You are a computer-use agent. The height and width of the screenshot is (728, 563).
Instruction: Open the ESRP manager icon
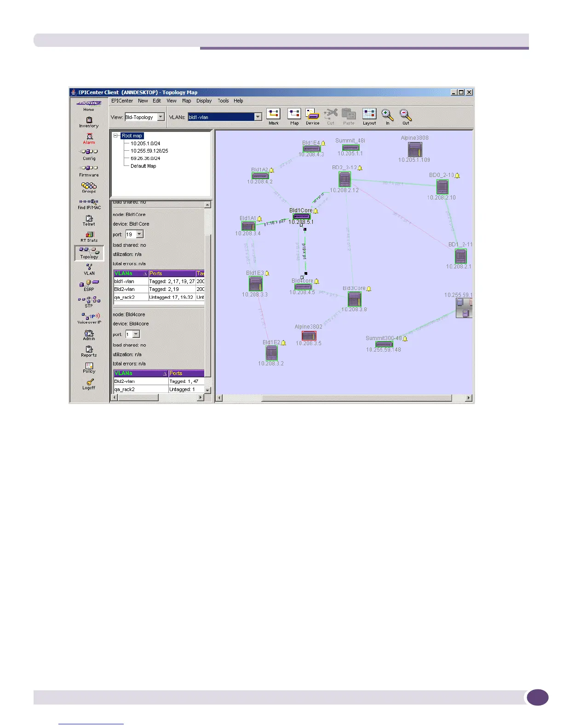(89, 286)
